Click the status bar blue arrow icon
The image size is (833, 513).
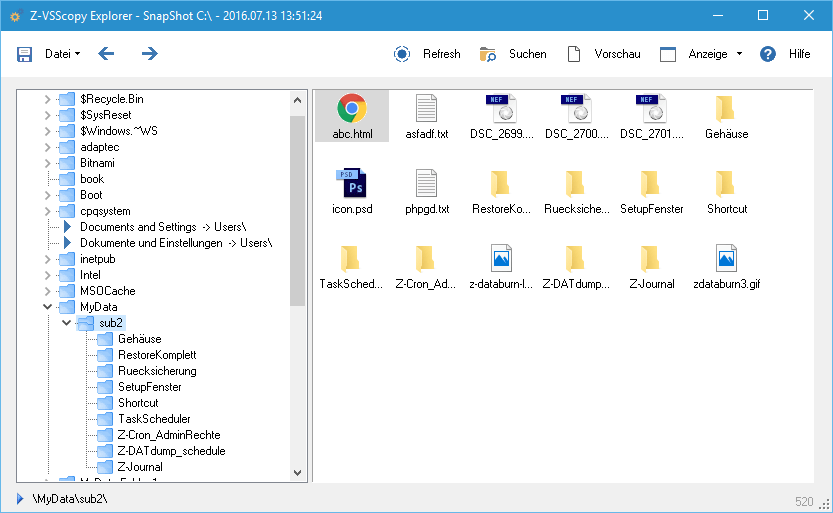pos(20,499)
